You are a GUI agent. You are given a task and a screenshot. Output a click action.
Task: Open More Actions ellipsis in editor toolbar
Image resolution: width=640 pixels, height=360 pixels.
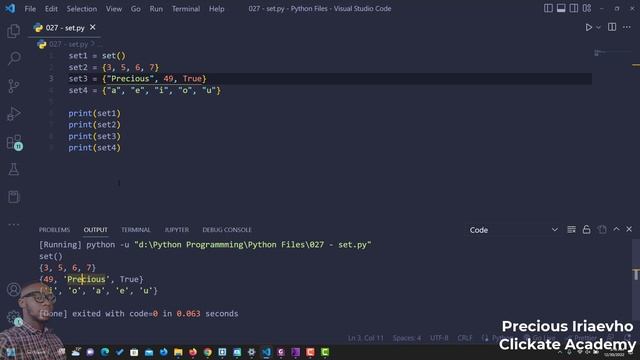point(627,27)
